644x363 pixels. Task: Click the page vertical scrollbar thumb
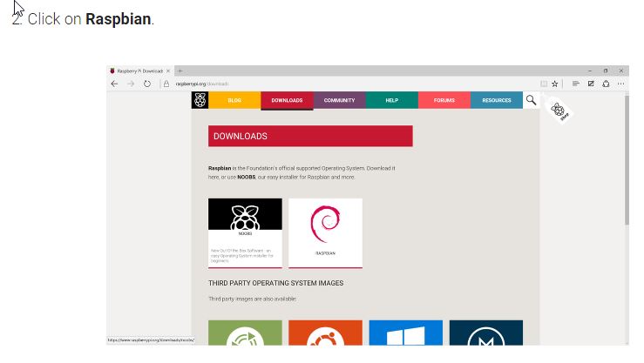pyautogui.click(x=627, y=160)
